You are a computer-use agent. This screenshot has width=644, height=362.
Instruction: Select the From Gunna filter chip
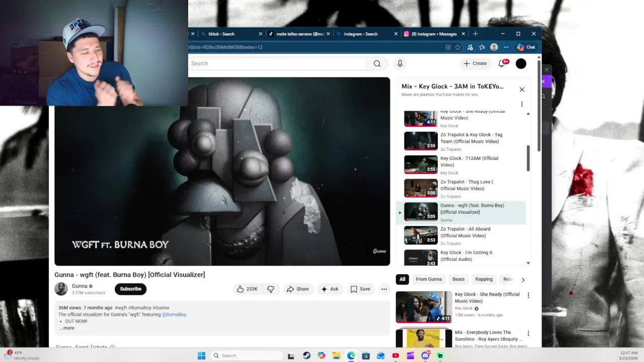click(429, 280)
